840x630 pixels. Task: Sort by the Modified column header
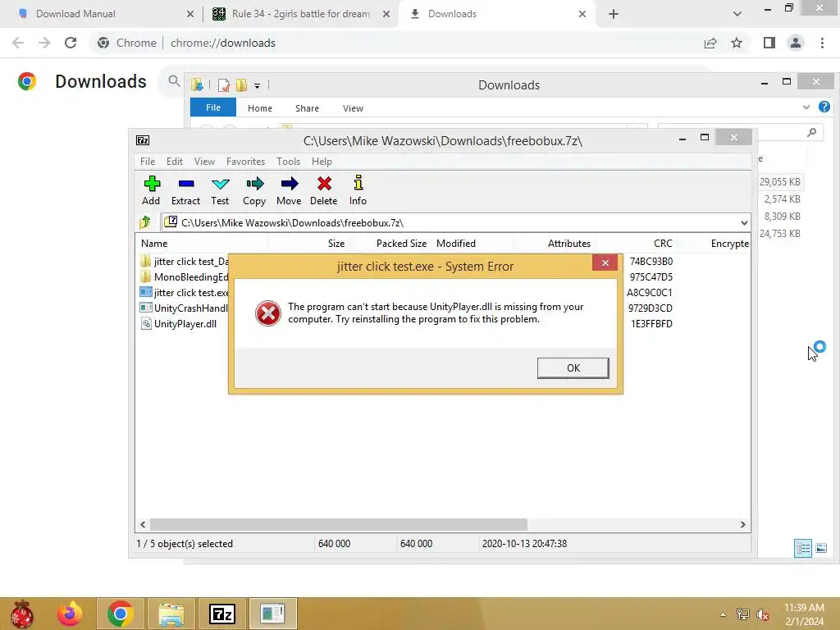tap(472, 243)
